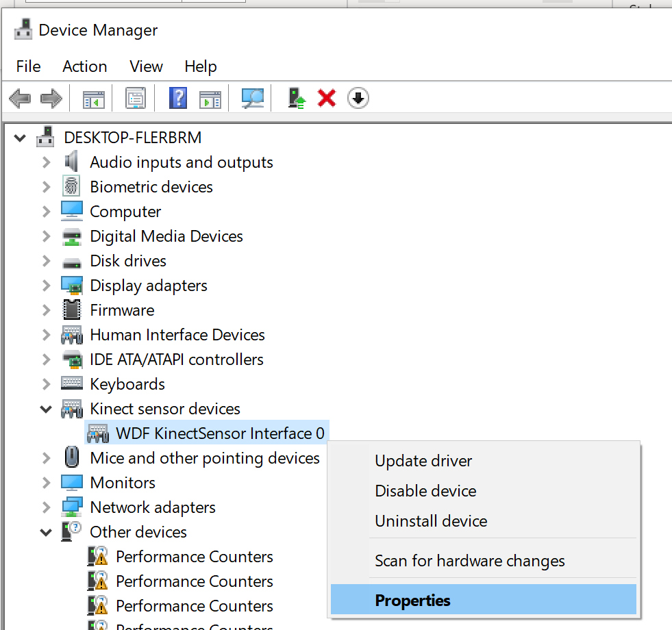The image size is (672, 630).
Task: Click the Keyboards icon
Action: 71,383
